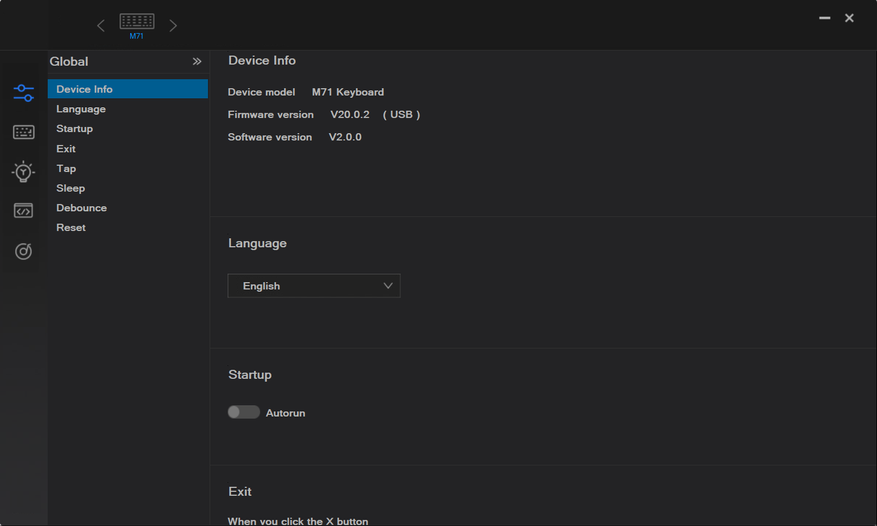Screen dimensions: 877x526
Task: Collapse the Global panel with double chevron
Action: (x=197, y=62)
